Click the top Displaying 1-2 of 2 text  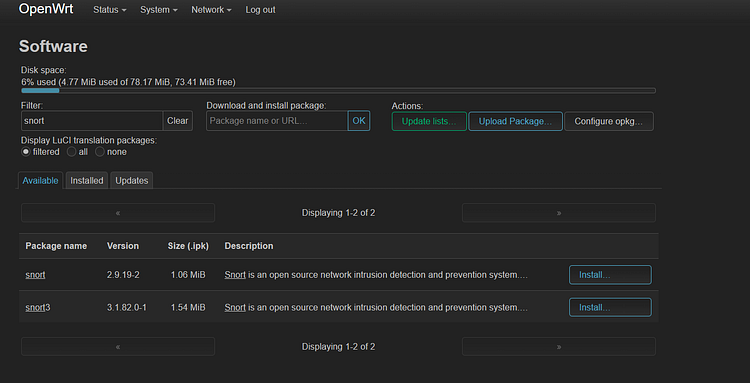tap(338, 213)
